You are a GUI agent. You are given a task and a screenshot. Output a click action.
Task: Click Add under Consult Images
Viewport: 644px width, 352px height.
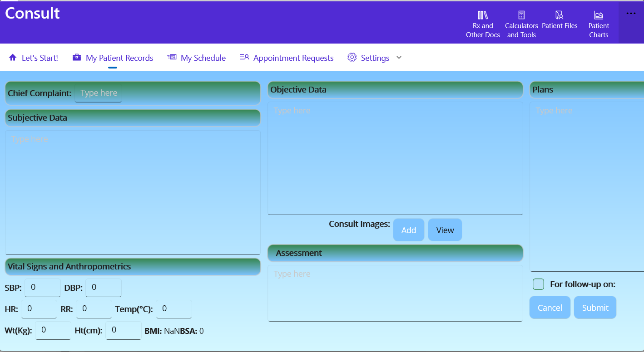[408, 230]
